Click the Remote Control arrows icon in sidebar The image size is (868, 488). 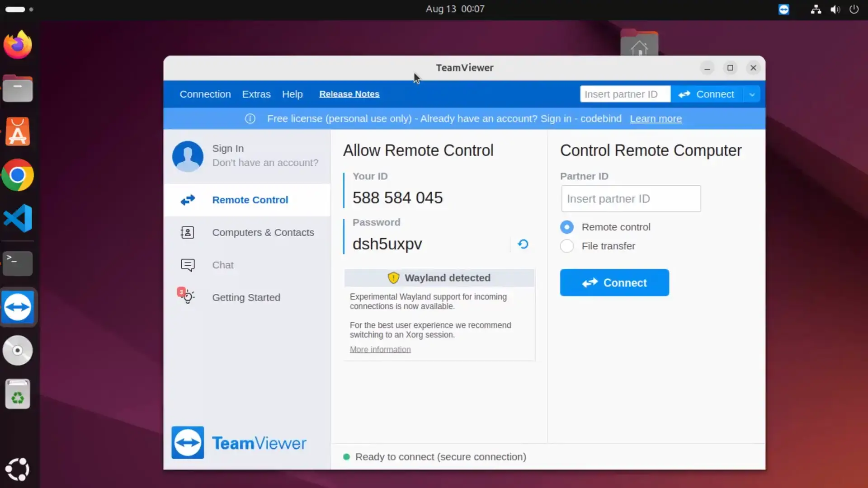[188, 200]
